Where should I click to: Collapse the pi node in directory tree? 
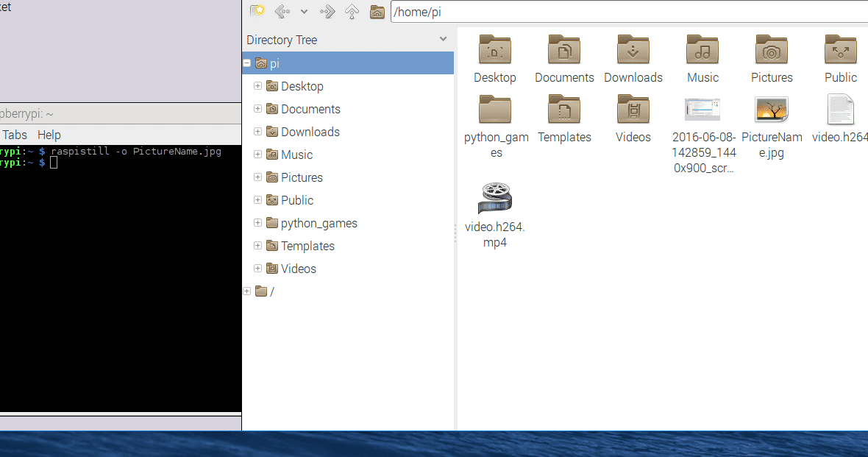point(247,63)
